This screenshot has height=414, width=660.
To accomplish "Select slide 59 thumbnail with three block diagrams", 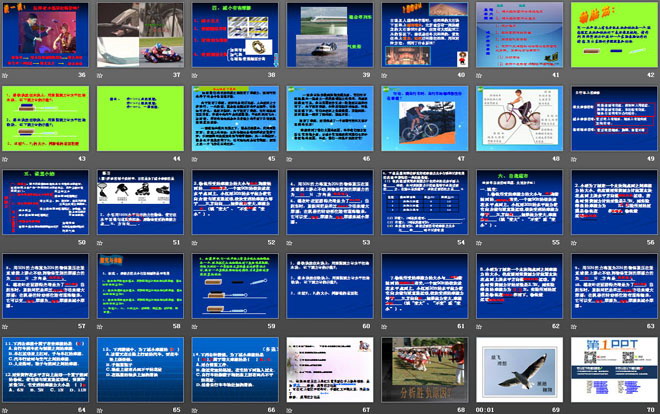I will 235,286.
